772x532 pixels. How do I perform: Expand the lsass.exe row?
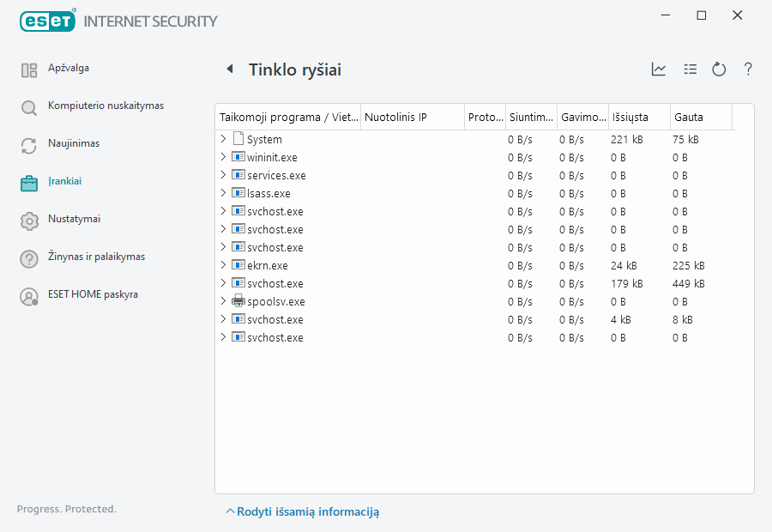[224, 193]
